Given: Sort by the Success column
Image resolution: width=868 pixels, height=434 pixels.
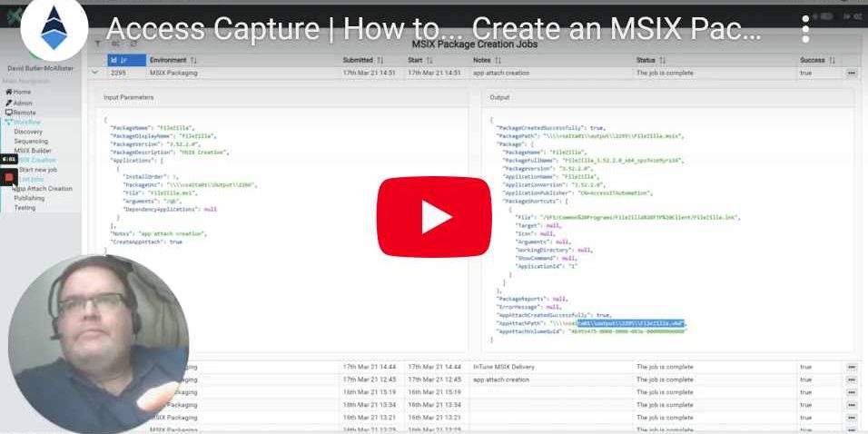Looking at the screenshot, I should (x=819, y=60).
